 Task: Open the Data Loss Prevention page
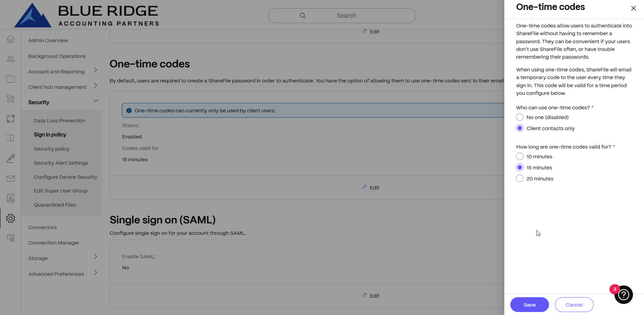click(x=60, y=121)
